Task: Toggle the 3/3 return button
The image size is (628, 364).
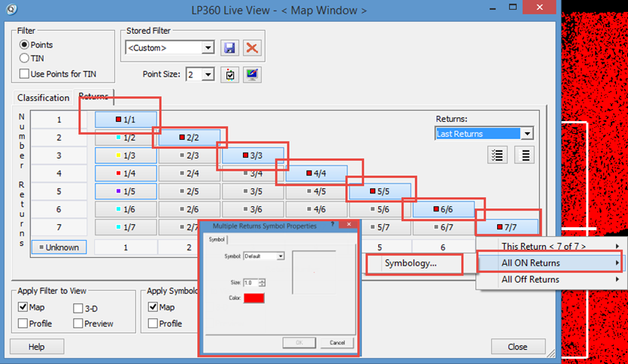Action: tap(253, 156)
